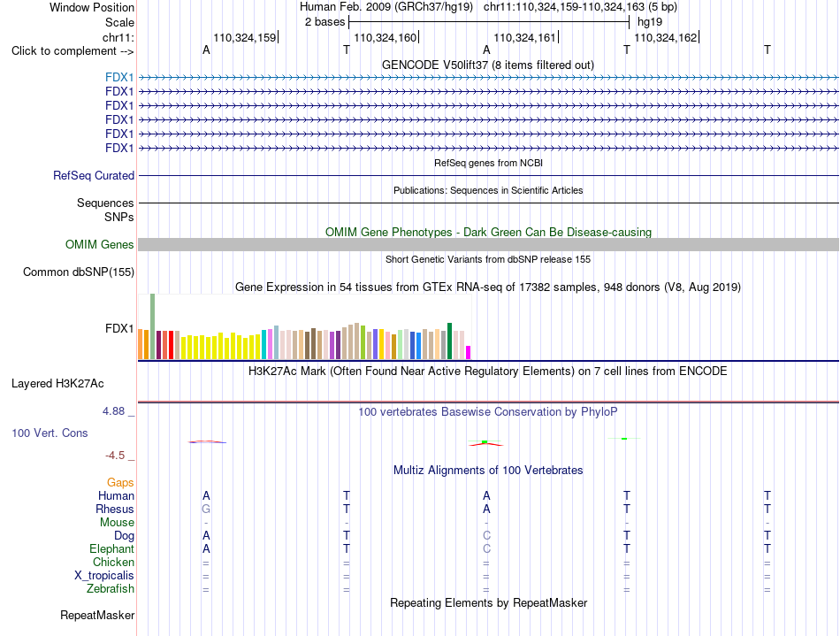Select the Scale row label
This screenshot has height=636, width=840.
coord(119,22)
